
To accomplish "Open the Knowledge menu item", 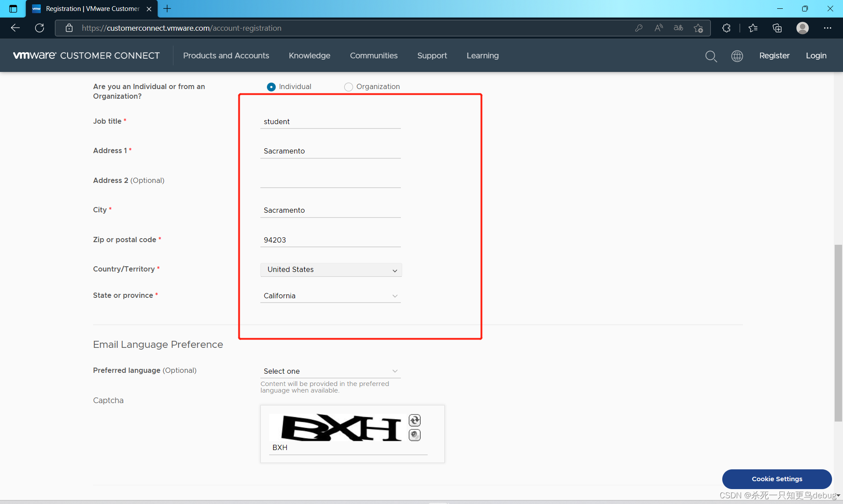I will click(x=309, y=56).
